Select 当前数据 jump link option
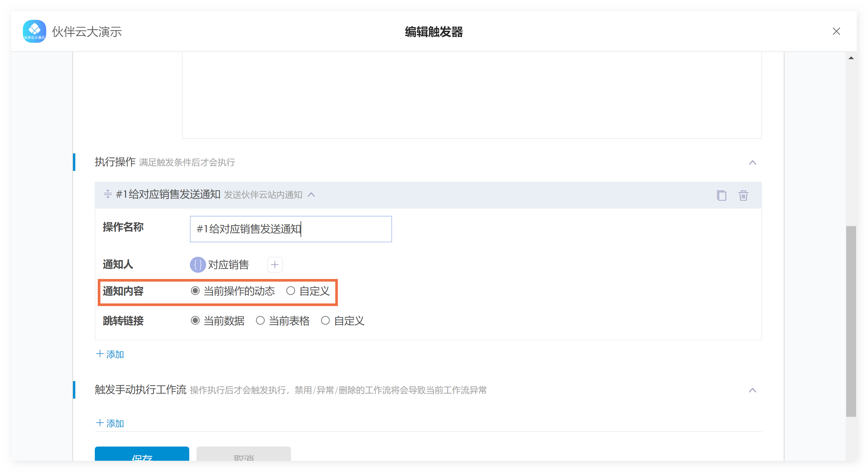868x472 pixels. [x=195, y=320]
